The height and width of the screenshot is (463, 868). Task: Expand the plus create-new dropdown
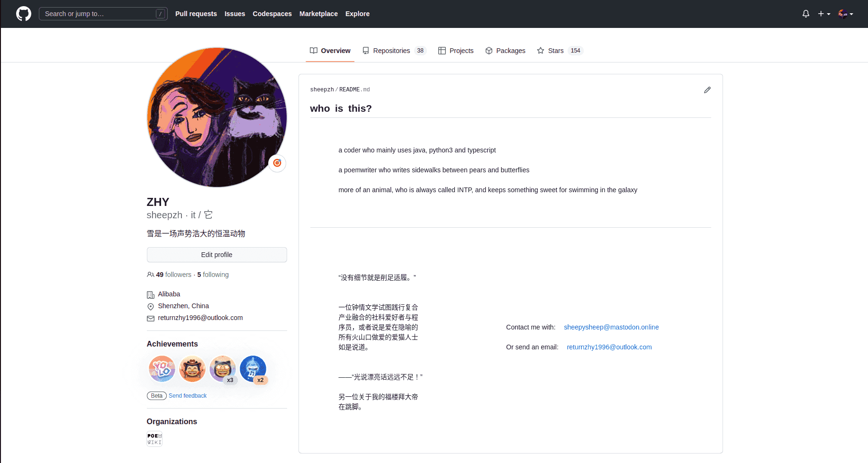coord(824,14)
